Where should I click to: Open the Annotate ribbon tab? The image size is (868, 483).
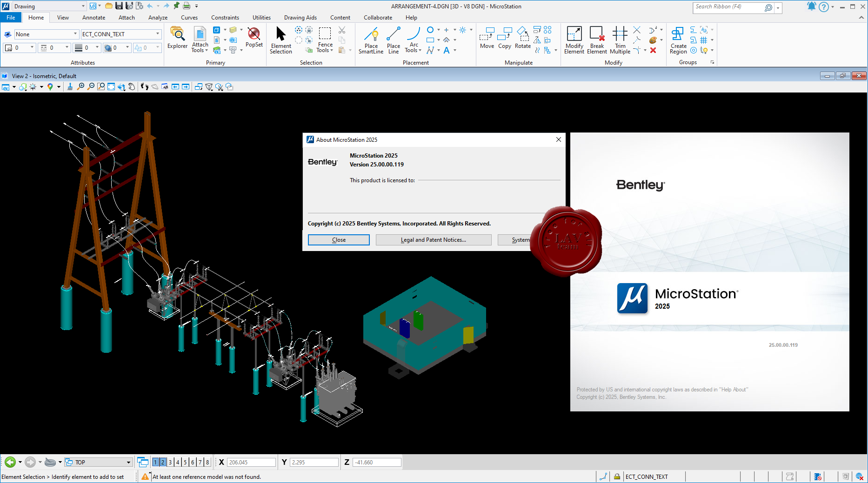click(x=93, y=18)
